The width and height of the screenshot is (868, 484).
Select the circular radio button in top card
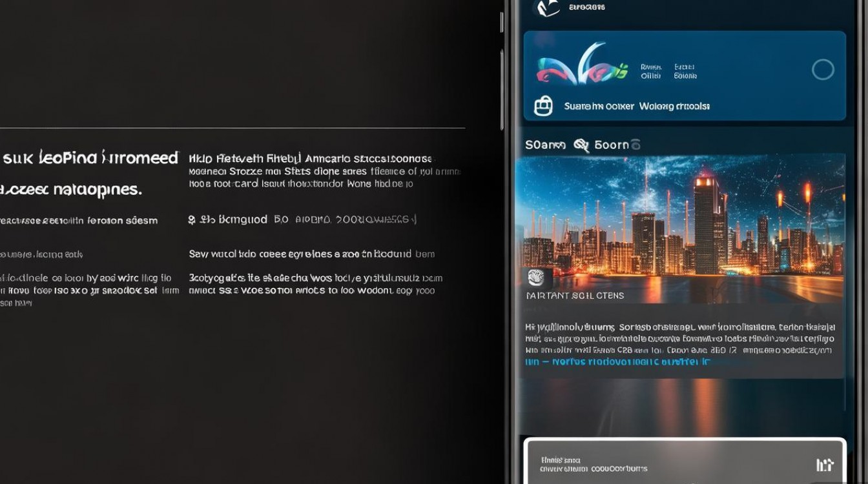pos(823,69)
